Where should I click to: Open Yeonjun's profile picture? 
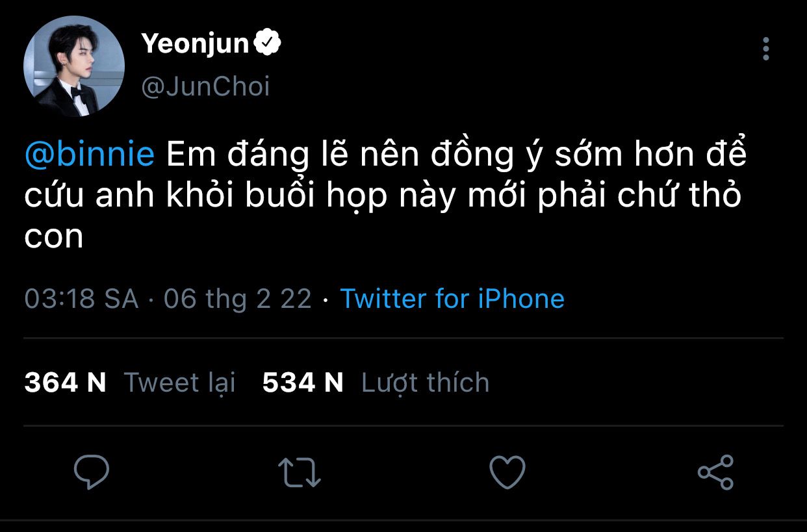pyautogui.click(x=74, y=66)
